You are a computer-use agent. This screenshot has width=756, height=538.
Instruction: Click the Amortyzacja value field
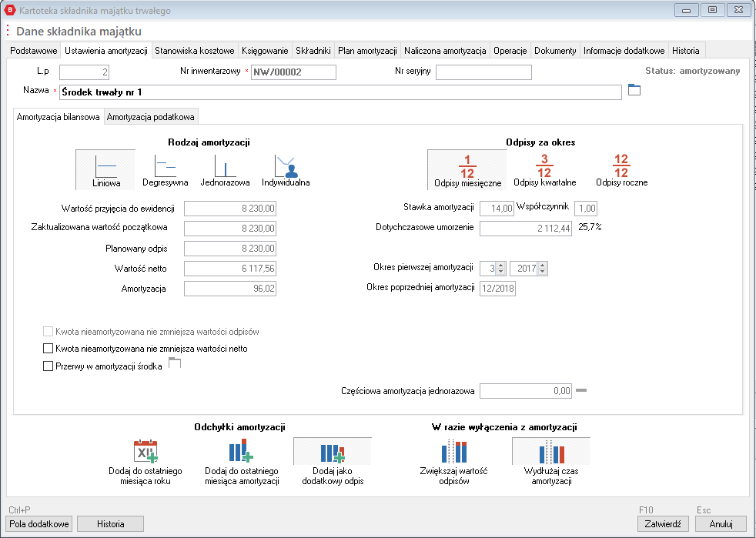pyautogui.click(x=230, y=289)
